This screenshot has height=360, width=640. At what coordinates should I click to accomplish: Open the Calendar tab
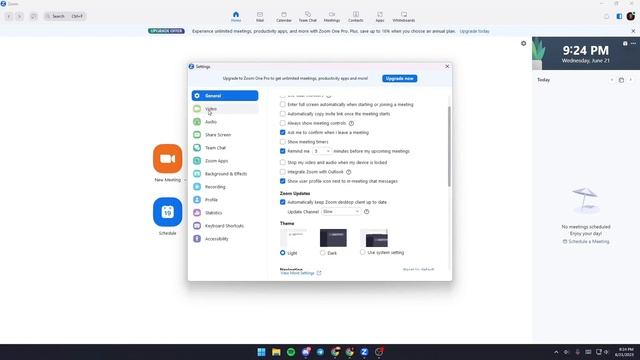tap(284, 17)
